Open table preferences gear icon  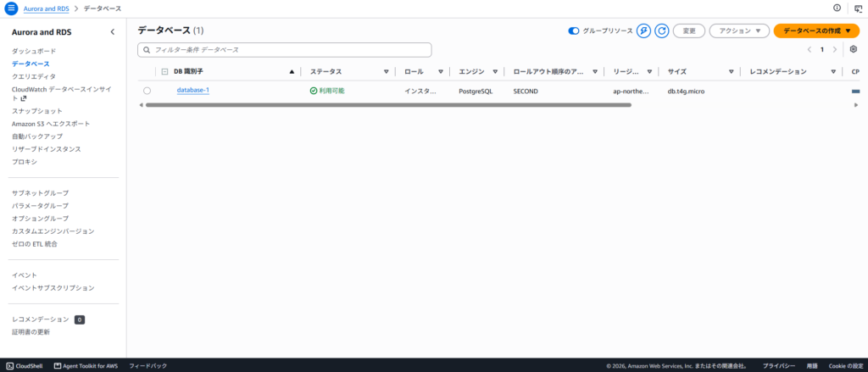tap(853, 49)
